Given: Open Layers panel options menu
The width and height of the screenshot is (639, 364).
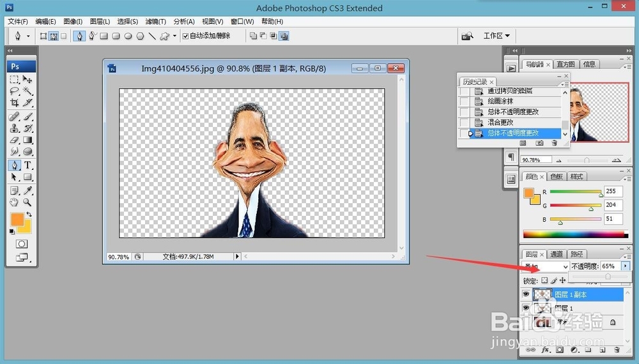Looking at the screenshot, I should pyautogui.click(x=627, y=256).
